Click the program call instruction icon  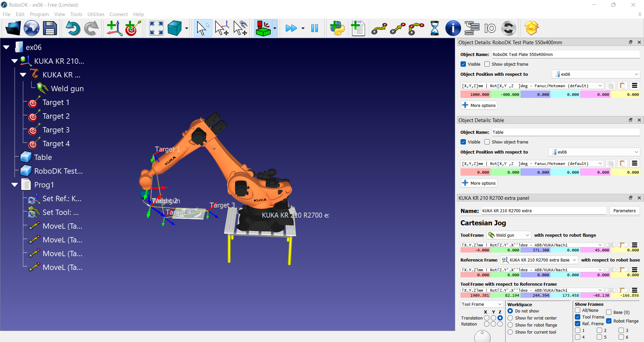472,28
